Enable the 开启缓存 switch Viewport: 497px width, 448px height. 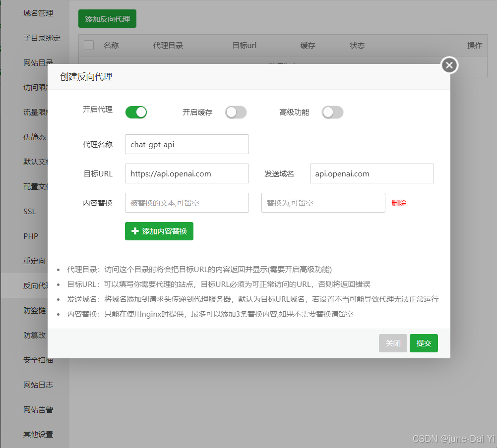[236, 112]
